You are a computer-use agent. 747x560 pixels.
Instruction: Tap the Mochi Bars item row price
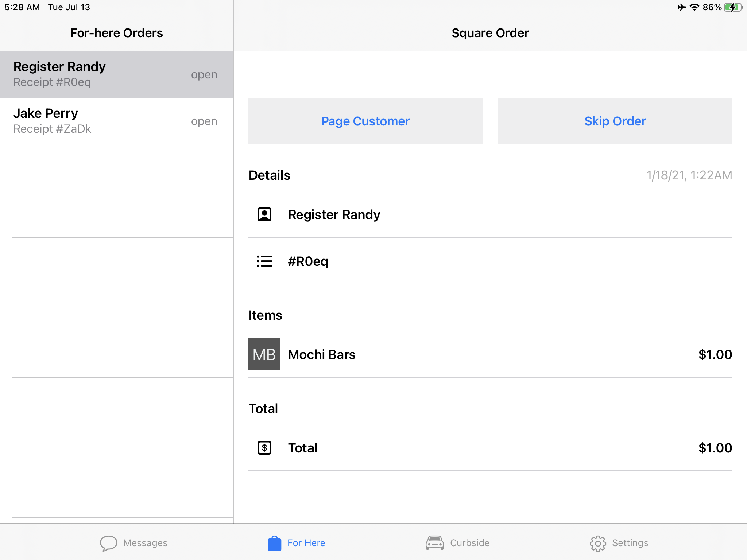coord(715,354)
